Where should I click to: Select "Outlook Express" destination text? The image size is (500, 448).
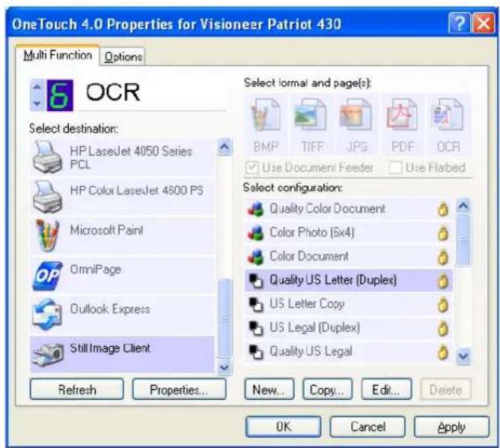pos(110,309)
